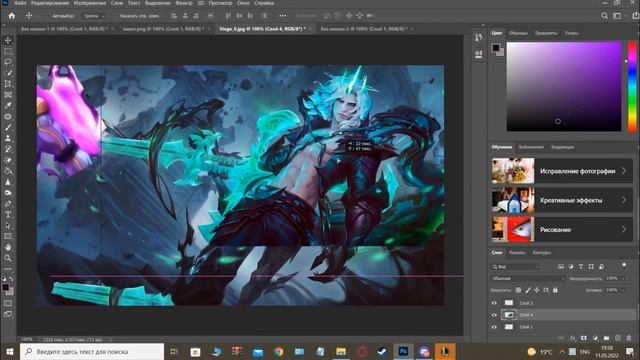This screenshot has width=640, height=360.
Task: Select the Clone Stamp tool
Action: pyautogui.click(x=8, y=138)
